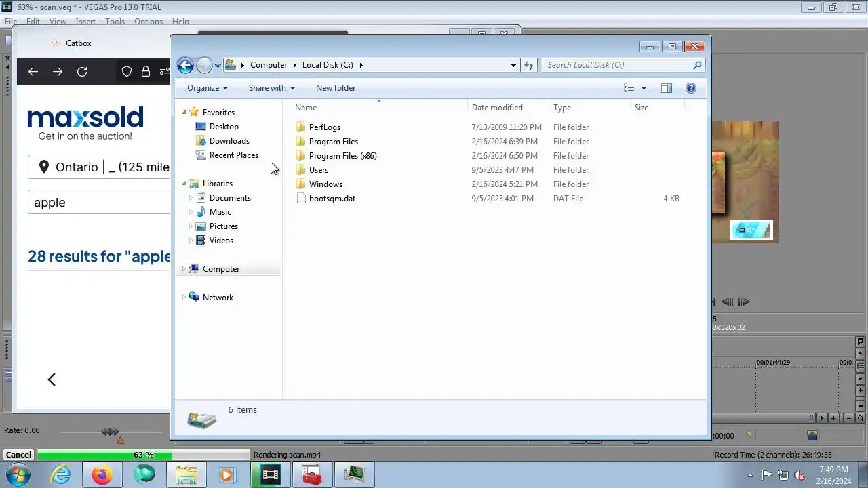
Task: Show hidden system tray icons
Action: (750, 475)
